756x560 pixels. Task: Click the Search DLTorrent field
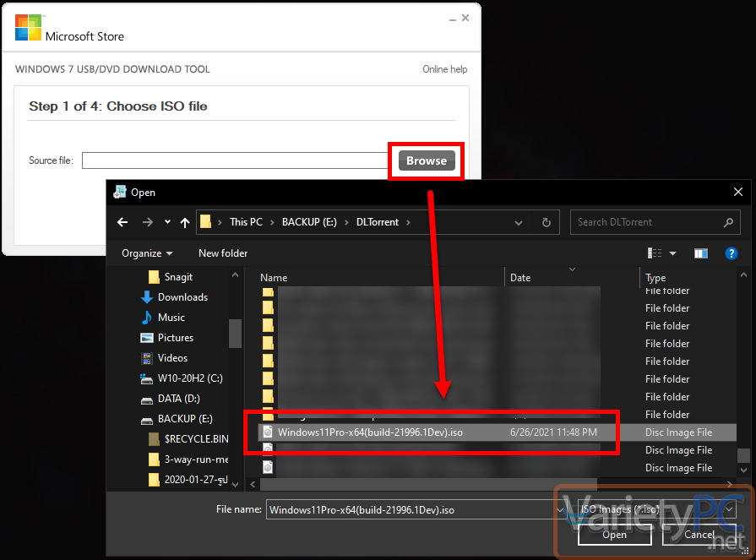coord(655,222)
